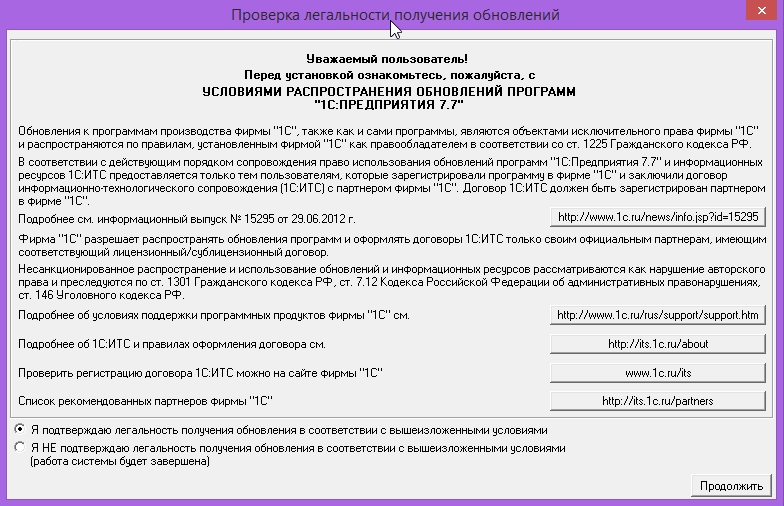Click title 'Проверка легальности получения обновлений'
The width and height of the screenshot is (784, 506).
[395, 15]
